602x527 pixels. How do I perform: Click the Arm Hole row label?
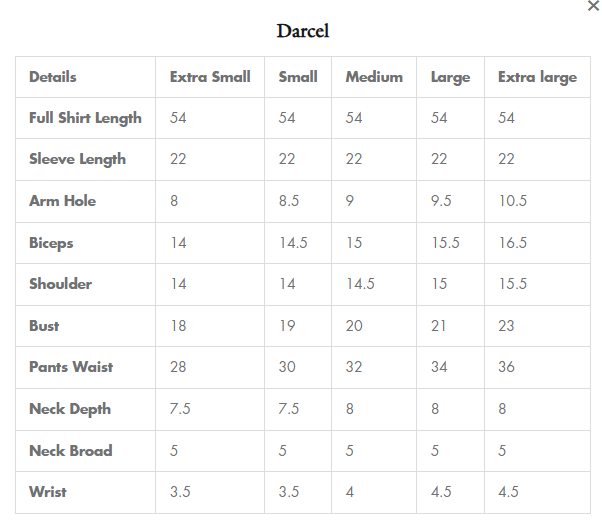click(x=62, y=201)
